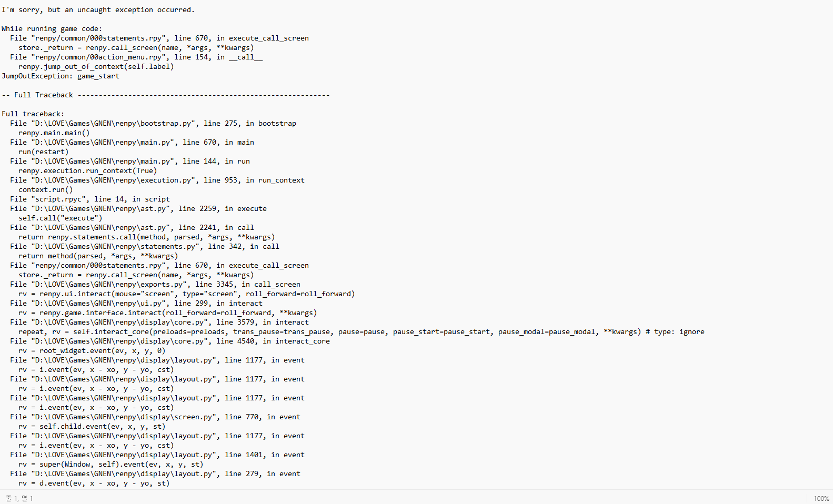This screenshot has width=833, height=504.
Task: Click the "-- Full Traceback" separator line
Action: pos(165,95)
